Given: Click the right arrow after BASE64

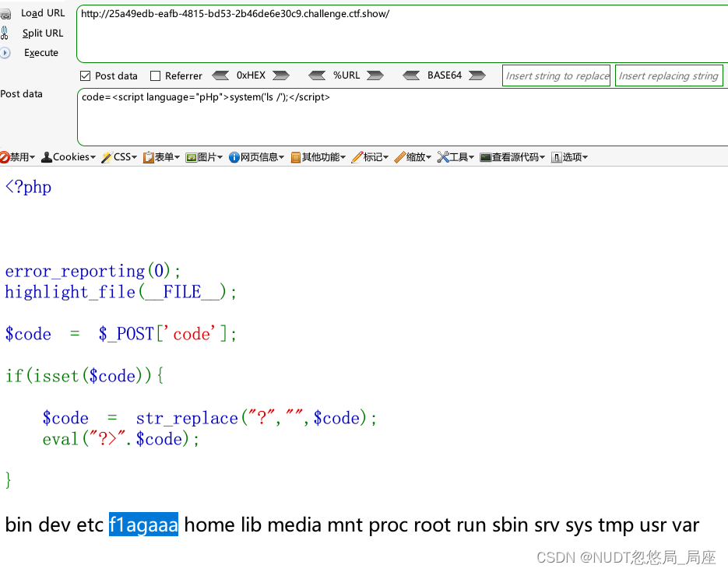Looking at the screenshot, I should click(x=477, y=75).
